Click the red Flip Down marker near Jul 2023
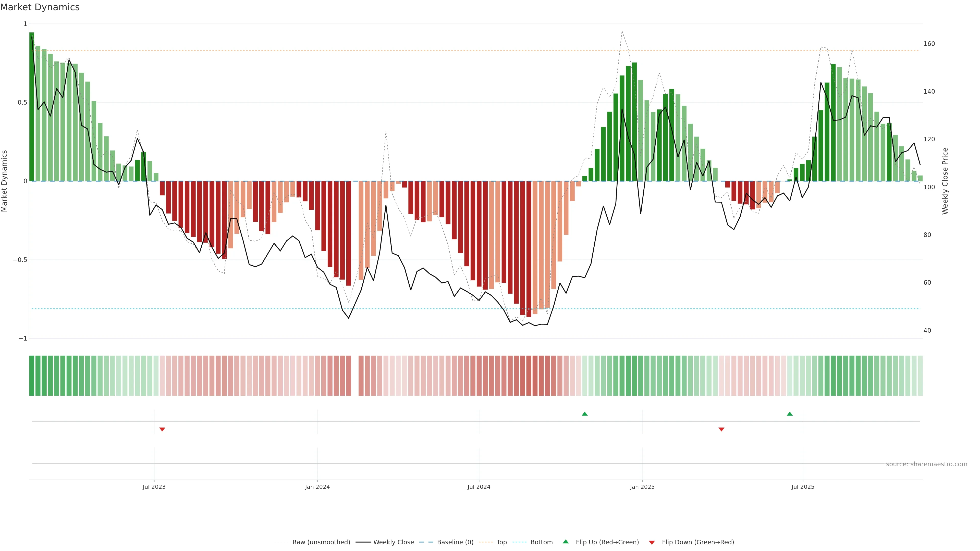Screen dimensions: 980x551 tap(162, 429)
